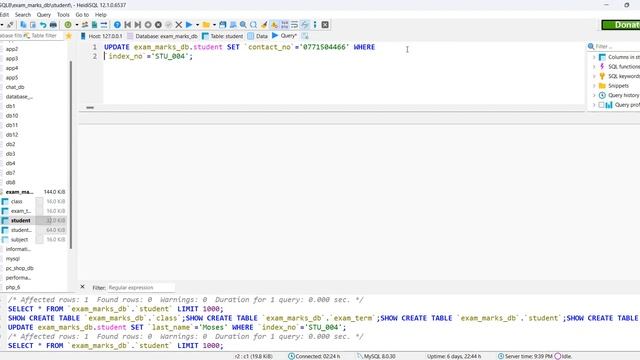
Task: Open the dropdown arrow next to refresh icon
Action: pyautogui.click(x=76, y=25)
